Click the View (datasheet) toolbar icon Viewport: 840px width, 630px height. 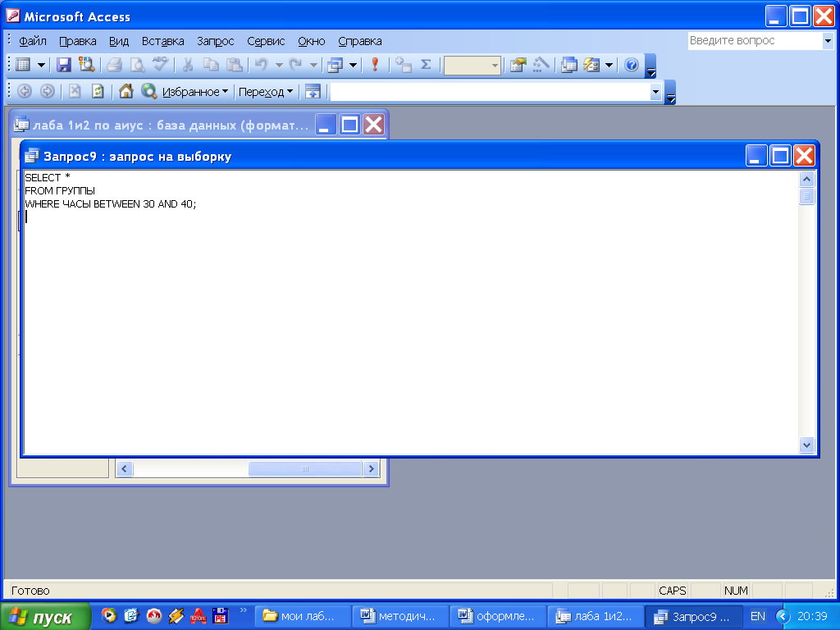pyautogui.click(x=23, y=66)
